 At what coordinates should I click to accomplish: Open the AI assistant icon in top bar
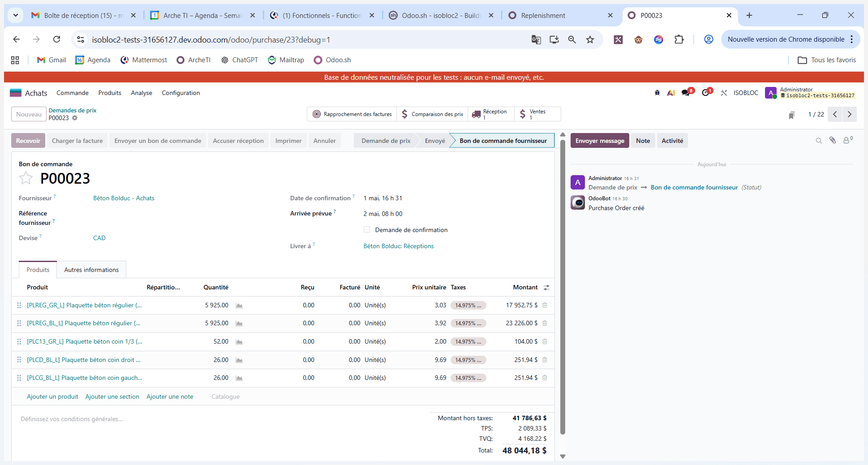[671, 93]
